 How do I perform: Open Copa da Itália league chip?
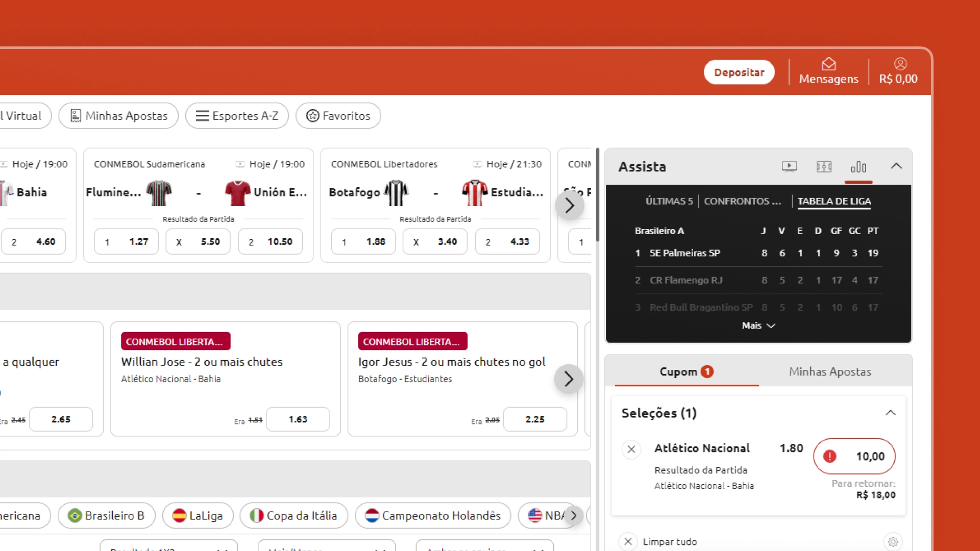[x=293, y=515]
